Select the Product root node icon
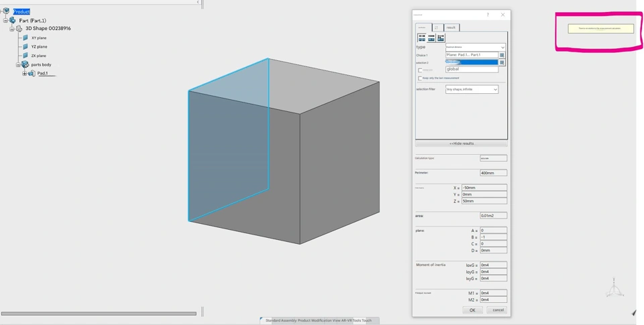Image resolution: width=644 pixels, height=325 pixels. (6, 11)
